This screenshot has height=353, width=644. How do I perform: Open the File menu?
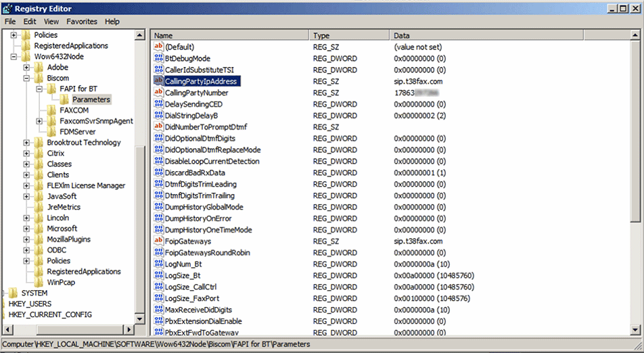[10, 22]
